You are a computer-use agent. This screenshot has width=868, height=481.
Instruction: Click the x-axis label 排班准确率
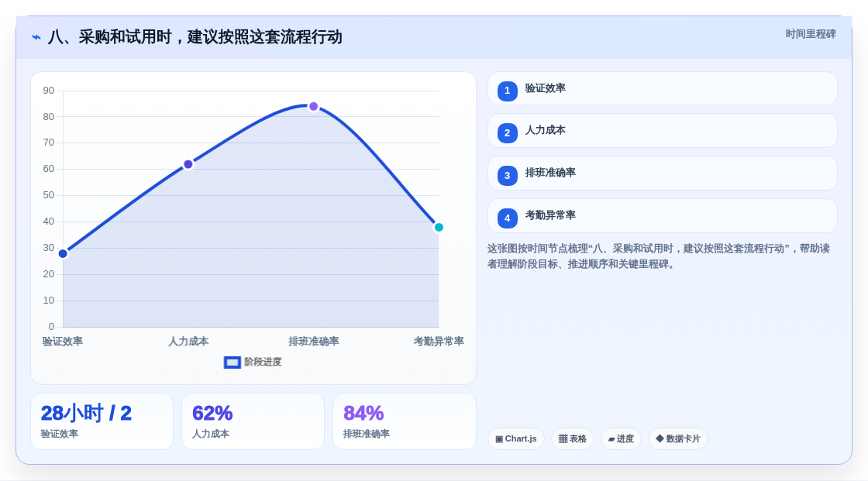click(314, 342)
